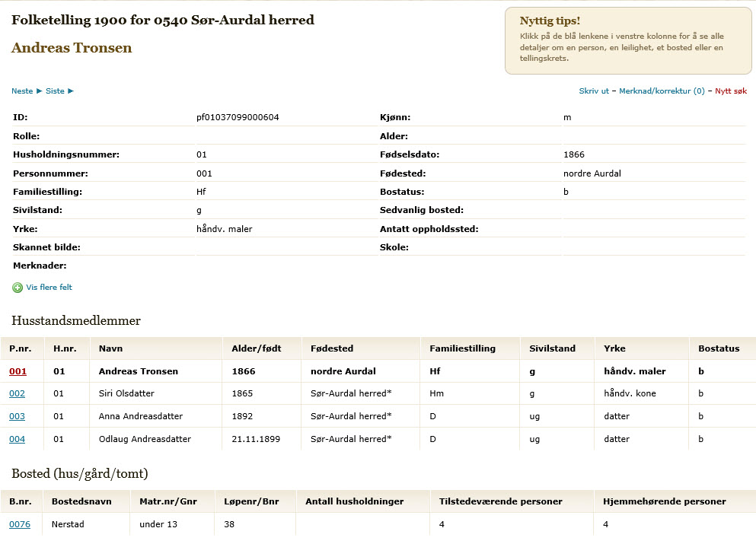Viewport: 756px width, 544px height.
Task: Start a new search with Nytt søk
Action: coord(731,91)
